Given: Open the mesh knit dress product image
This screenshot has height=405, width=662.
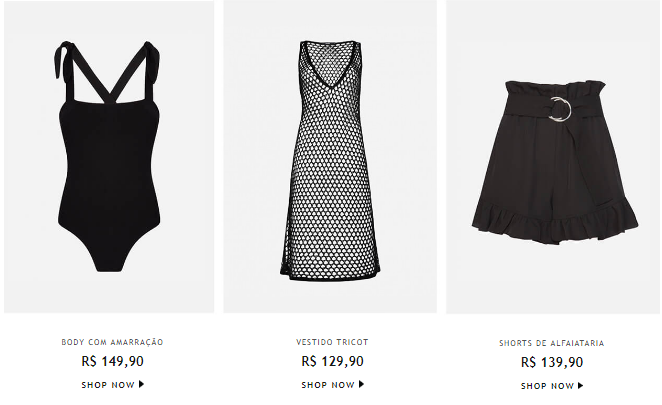Looking at the screenshot, I should coord(330,157).
